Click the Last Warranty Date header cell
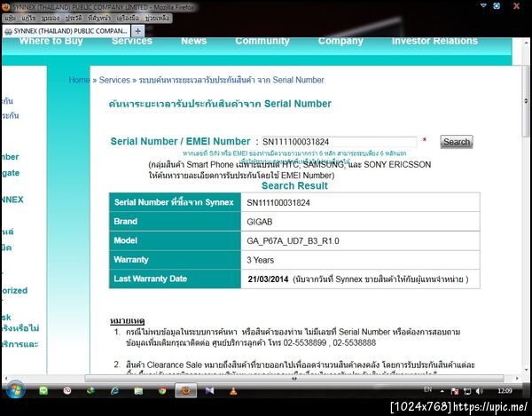Viewport: 532px width, 416px height. coord(175,279)
